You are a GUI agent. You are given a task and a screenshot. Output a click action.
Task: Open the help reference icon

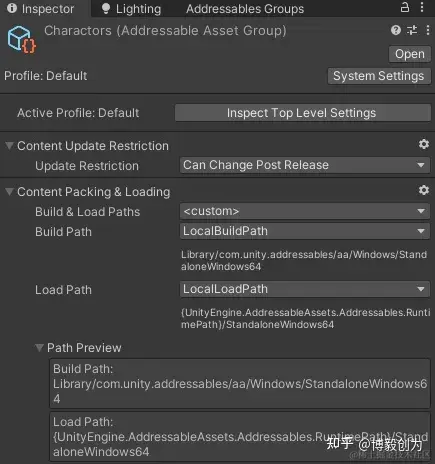396,30
